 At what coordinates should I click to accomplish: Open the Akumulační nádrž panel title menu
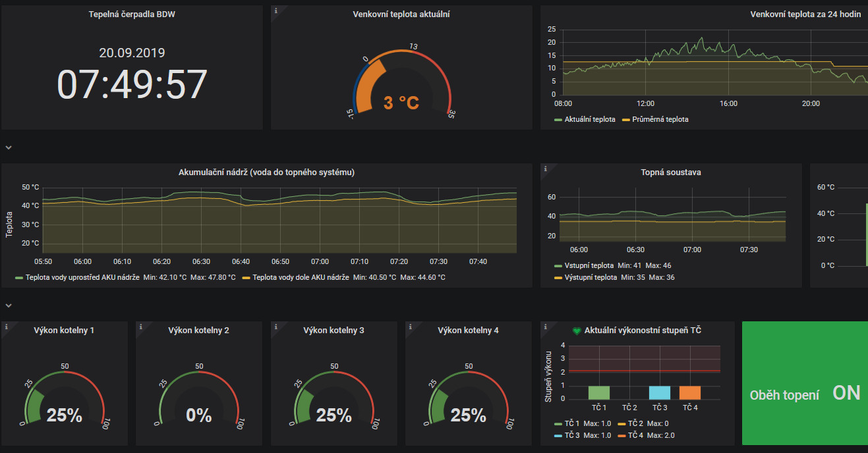(266, 173)
